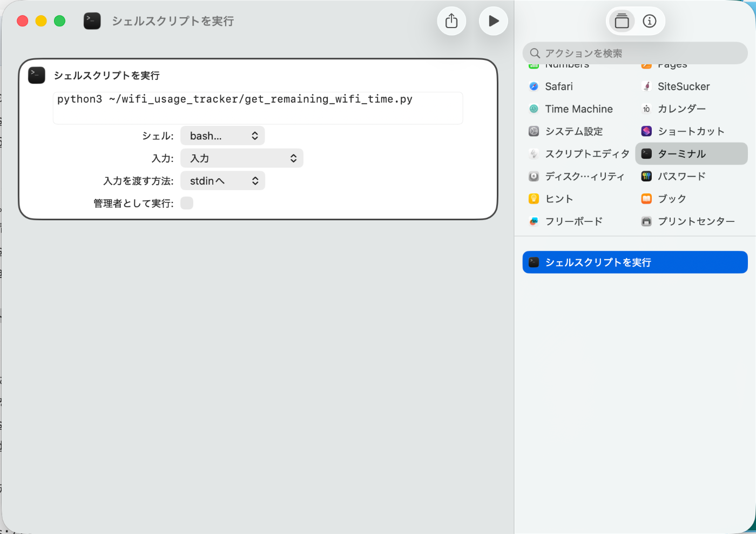The height and width of the screenshot is (534, 756).
Task: Select the ブック app icon
Action: tap(646, 199)
